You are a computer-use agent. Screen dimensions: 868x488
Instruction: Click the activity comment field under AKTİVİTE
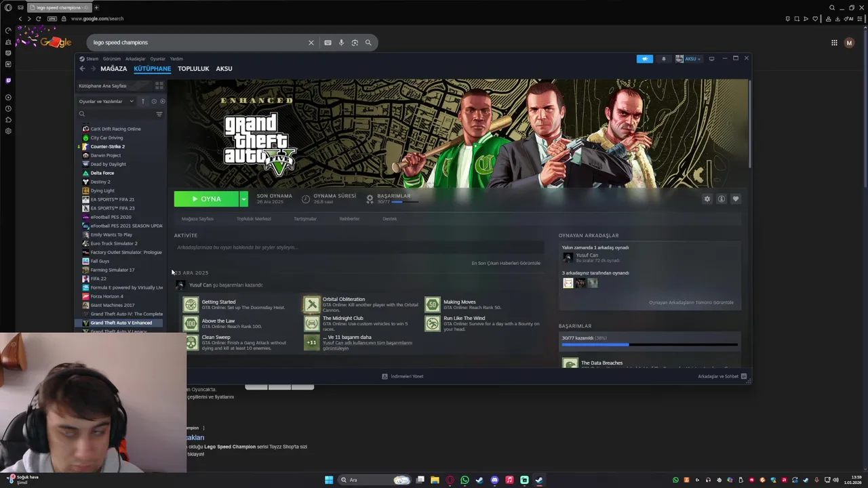coord(357,247)
